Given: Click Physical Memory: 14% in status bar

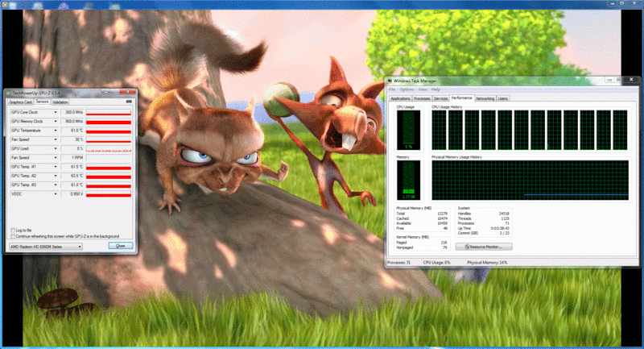Looking at the screenshot, I should (x=487, y=262).
